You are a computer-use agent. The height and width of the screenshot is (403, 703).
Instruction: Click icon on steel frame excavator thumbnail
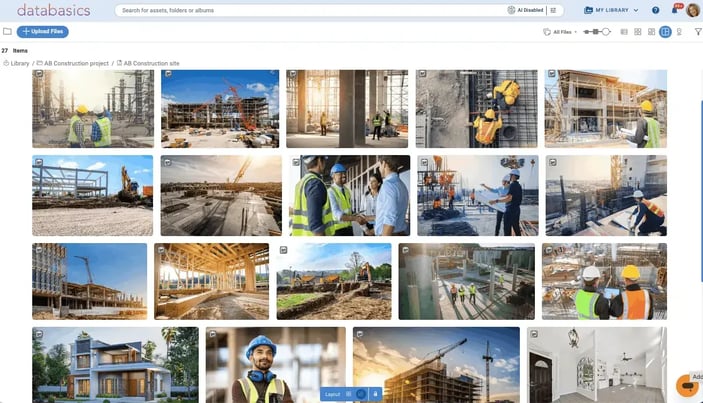[x=39, y=162]
